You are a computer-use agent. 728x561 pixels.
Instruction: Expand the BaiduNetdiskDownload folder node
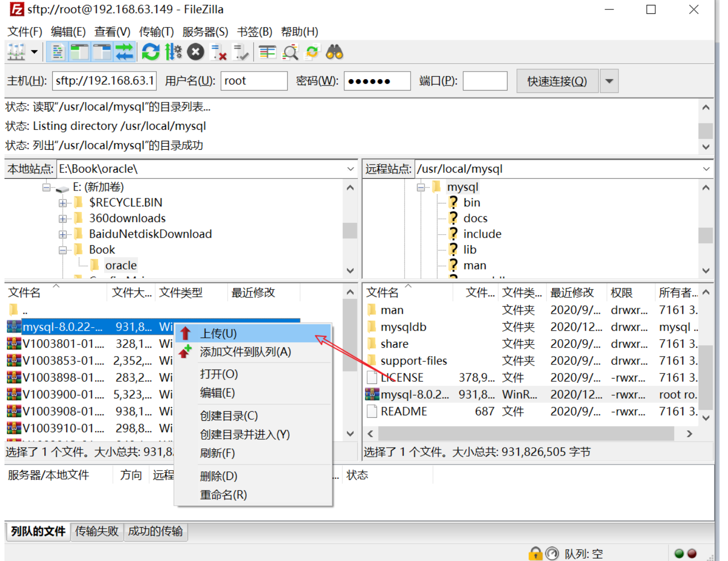[x=63, y=234]
